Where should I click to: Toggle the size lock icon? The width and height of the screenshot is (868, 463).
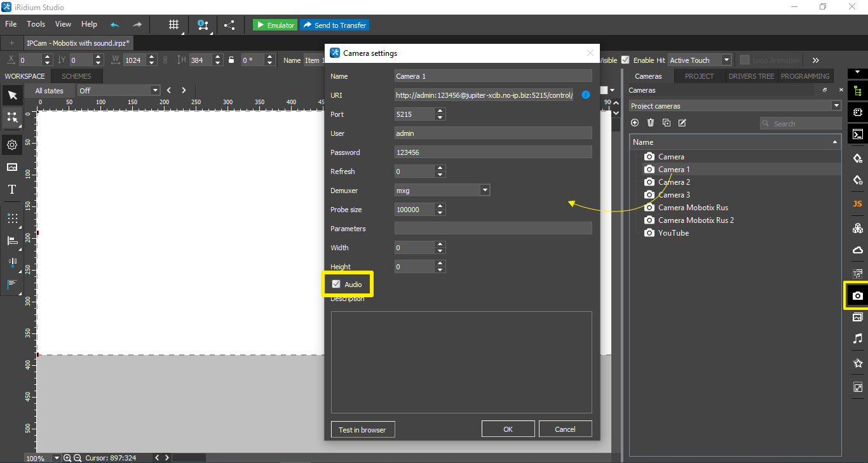click(231, 60)
